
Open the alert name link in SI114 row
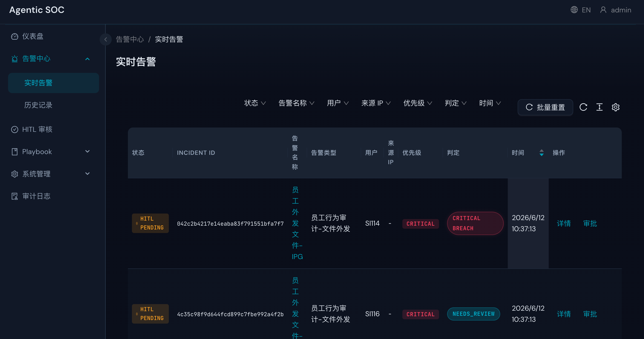pyautogui.click(x=297, y=223)
